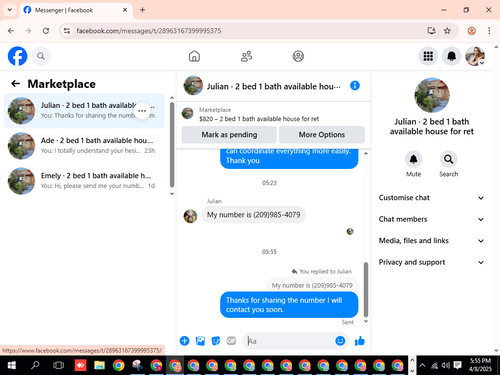Click the Mark as pending button

[229, 135]
